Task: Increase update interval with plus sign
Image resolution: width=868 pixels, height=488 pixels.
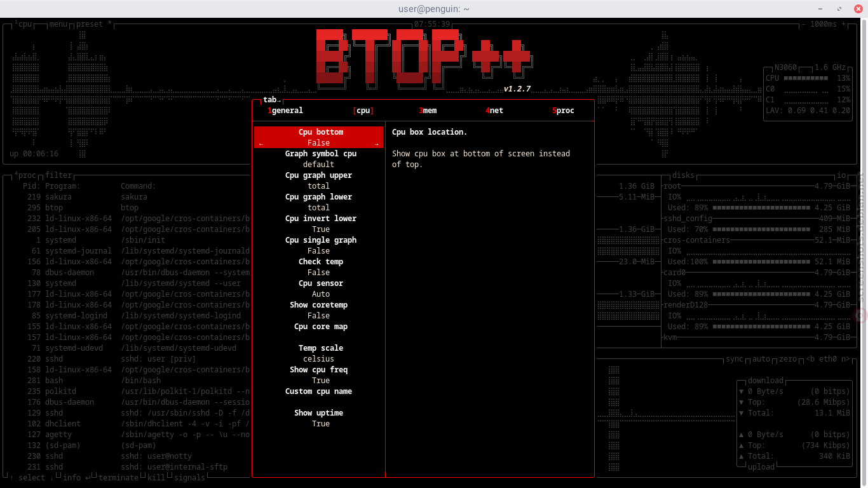Action: click(x=844, y=24)
